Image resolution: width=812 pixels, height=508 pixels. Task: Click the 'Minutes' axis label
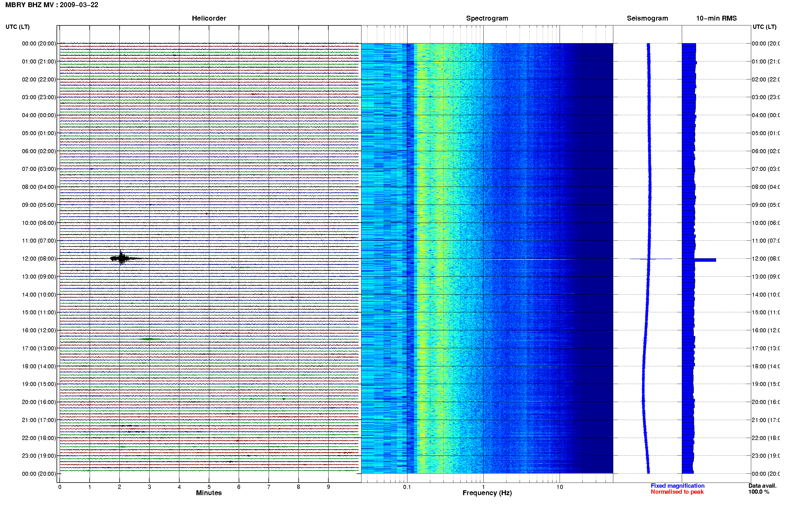[209, 493]
